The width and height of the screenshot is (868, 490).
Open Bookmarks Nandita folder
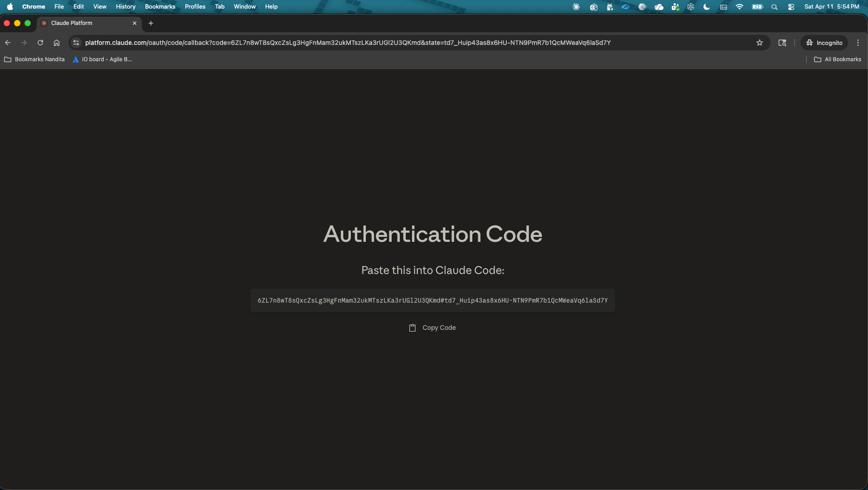point(34,59)
